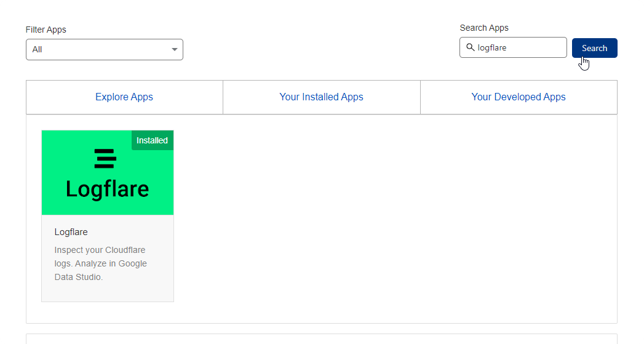Click the Logflare wordmark on green banner

(107, 189)
